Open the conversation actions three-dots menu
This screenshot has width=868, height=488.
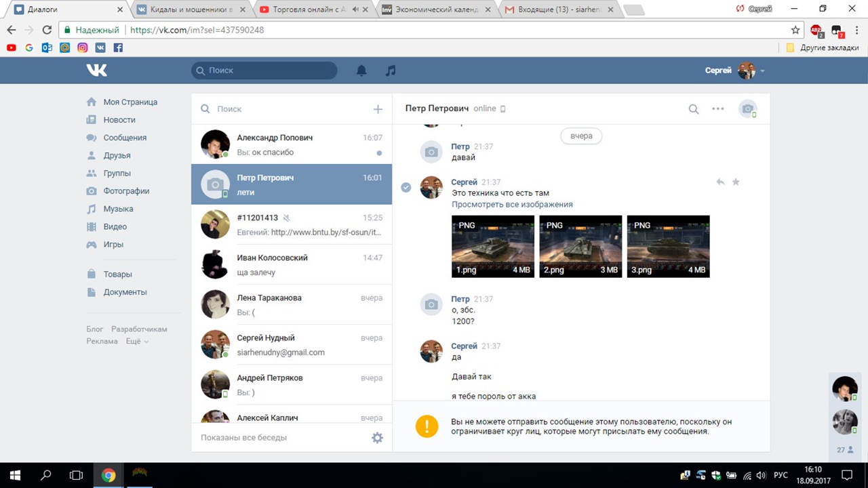point(717,109)
